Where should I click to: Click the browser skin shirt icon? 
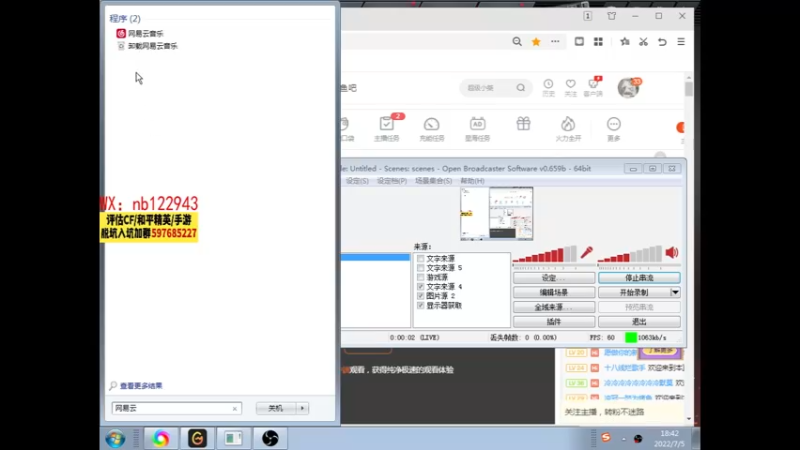pos(612,16)
